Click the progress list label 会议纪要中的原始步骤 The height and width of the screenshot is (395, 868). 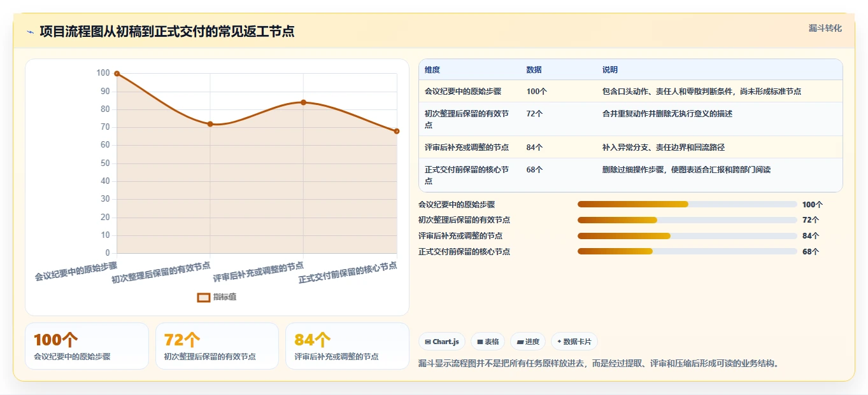click(x=457, y=205)
